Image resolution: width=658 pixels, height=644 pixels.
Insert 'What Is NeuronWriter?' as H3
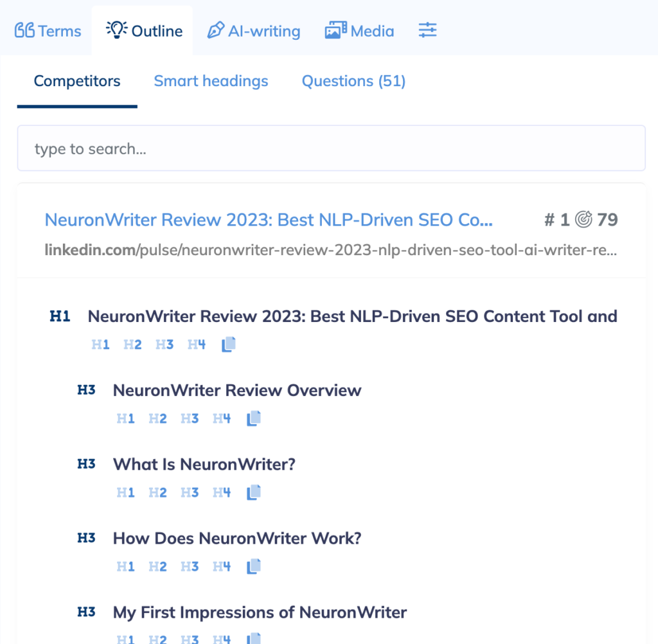[190, 492]
